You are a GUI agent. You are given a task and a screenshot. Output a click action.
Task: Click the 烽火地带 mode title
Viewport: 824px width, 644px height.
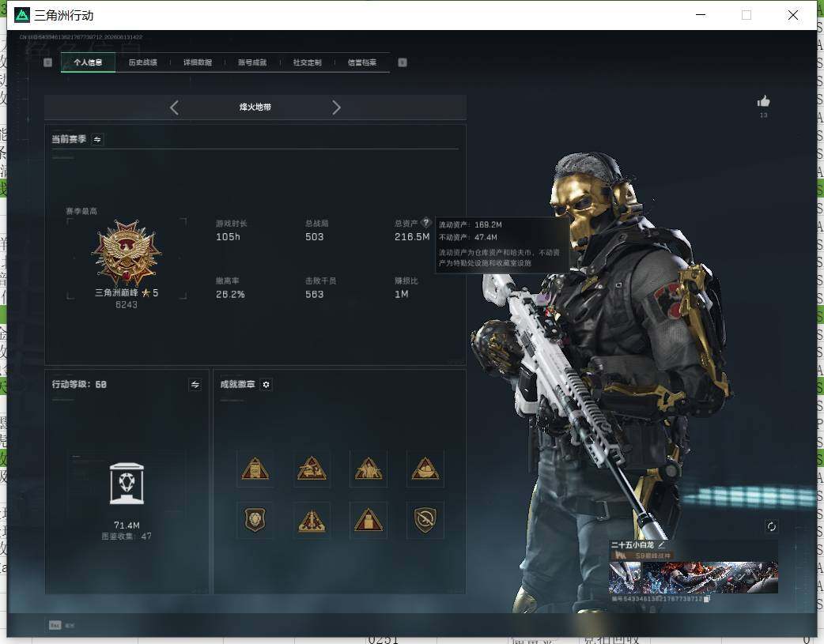tap(255, 107)
